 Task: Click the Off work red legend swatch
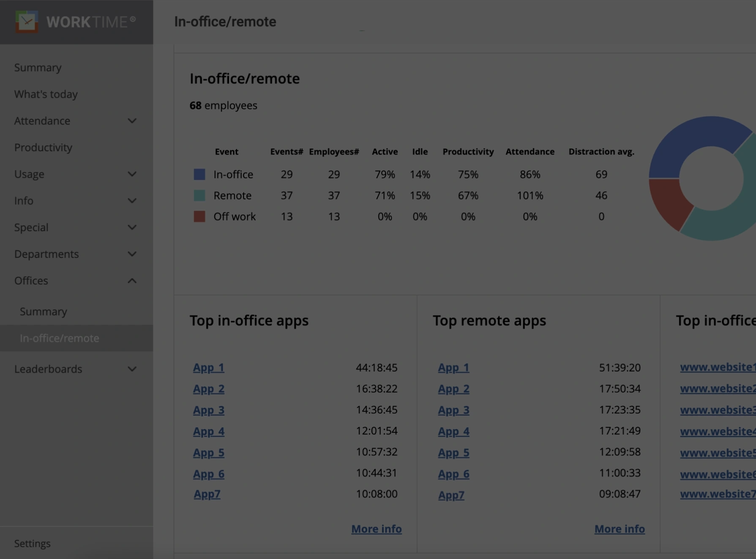click(199, 217)
